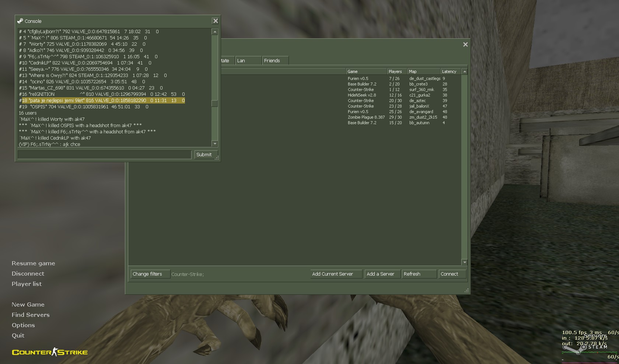Click the '(VIP) F6;.sTrNy^^ : ajk chce' line
Viewport: 619px width, 364px height.
click(49, 144)
